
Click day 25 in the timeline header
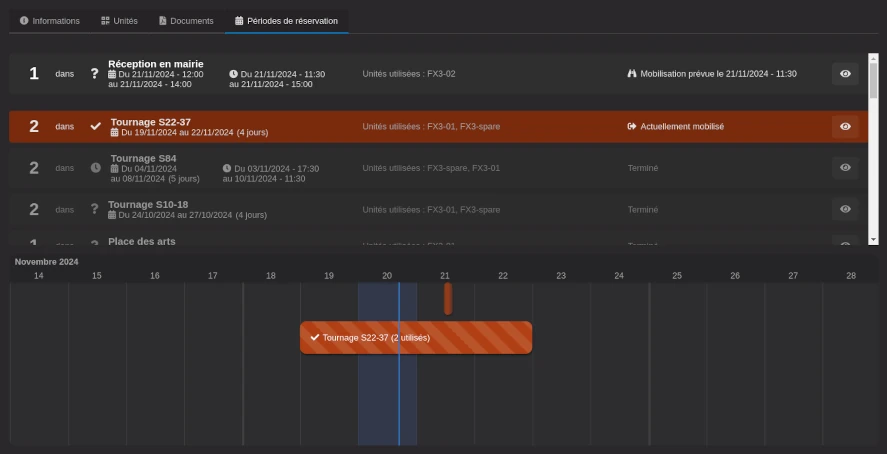click(x=677, y=275)
